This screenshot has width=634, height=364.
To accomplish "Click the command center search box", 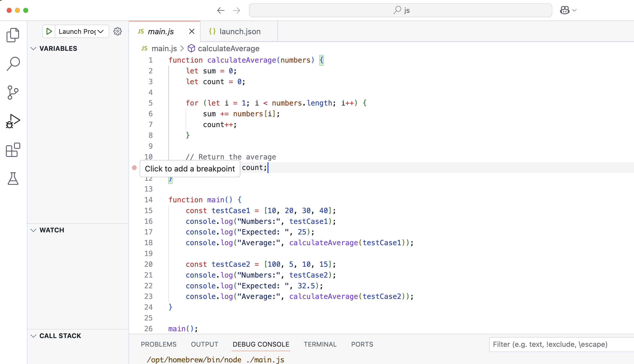I will coord(401,10).
